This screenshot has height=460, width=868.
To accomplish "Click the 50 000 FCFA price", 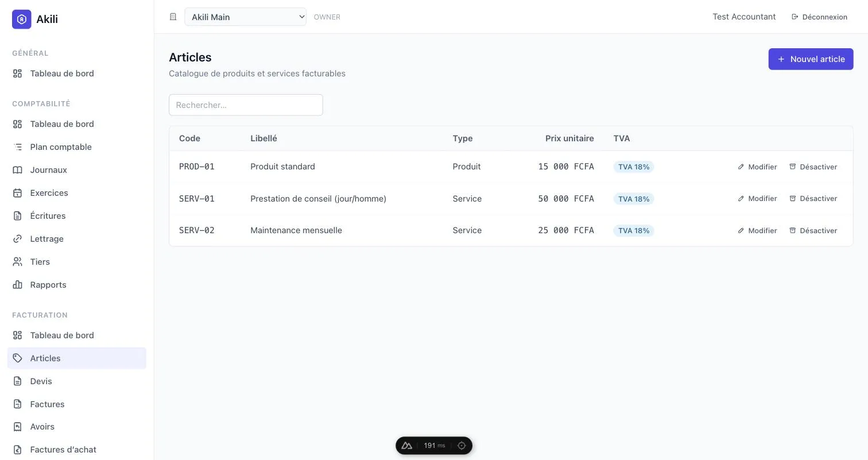I will point(566,199).
